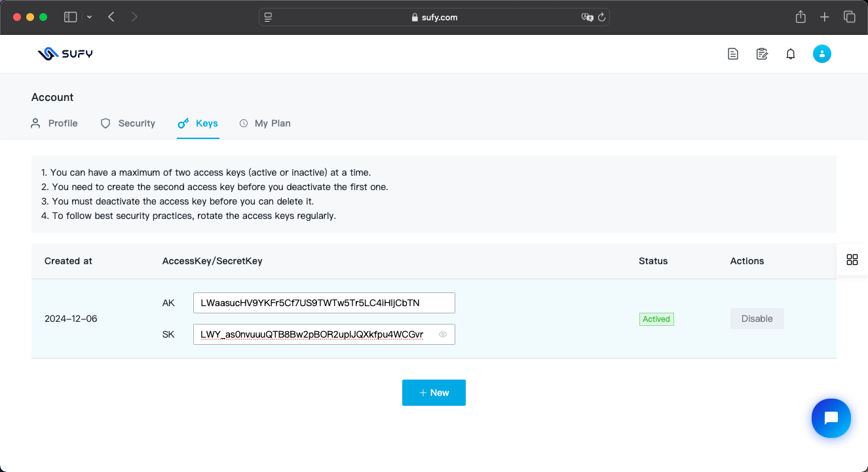Image resolution: width=868 pixels, height=472 pixels.
Task: Select the Keys tab
Action: tap(198, 123)
